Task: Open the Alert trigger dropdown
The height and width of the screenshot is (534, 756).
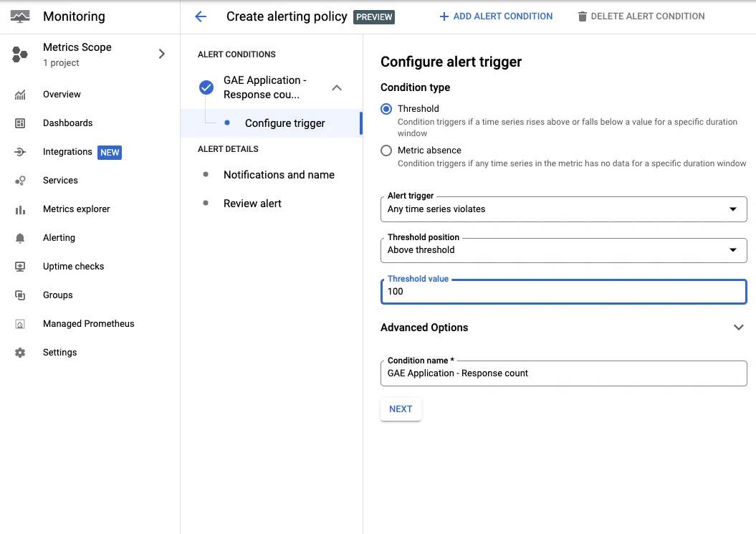Action: click(x=732, y=209)
